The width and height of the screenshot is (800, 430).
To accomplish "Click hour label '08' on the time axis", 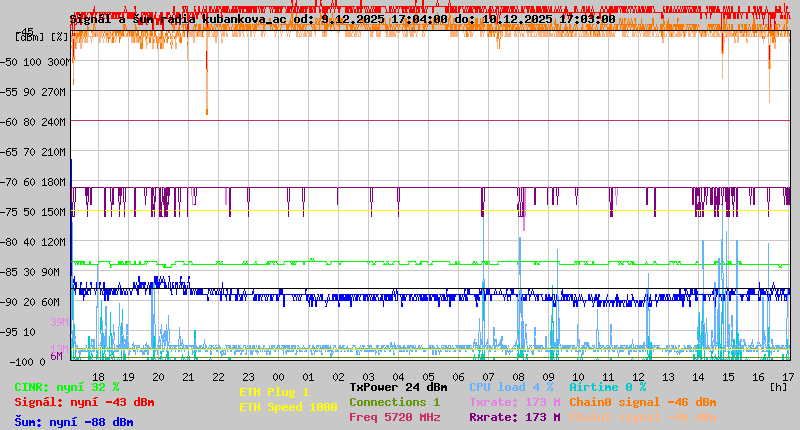I will [x=518, y=377].
